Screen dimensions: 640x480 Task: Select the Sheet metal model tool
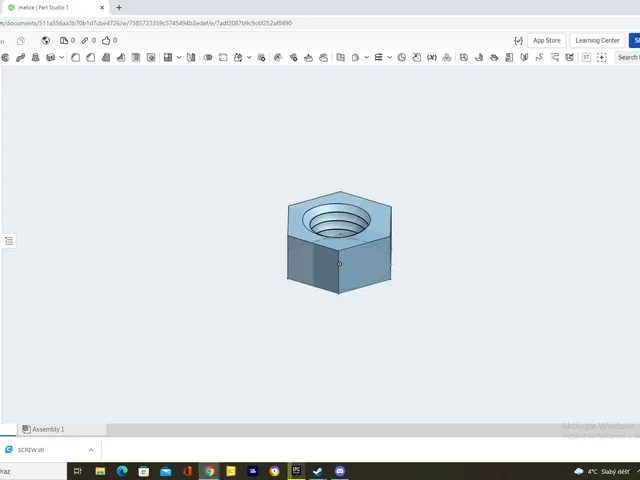[x=464, y=58]
